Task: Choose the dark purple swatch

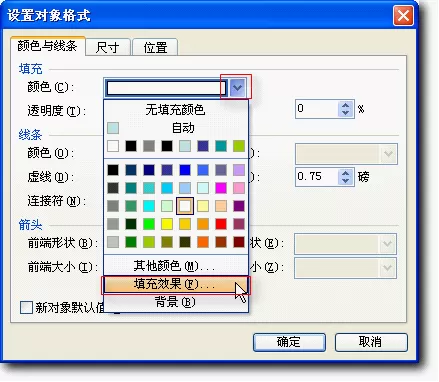Action: click(x=239, y=206)
